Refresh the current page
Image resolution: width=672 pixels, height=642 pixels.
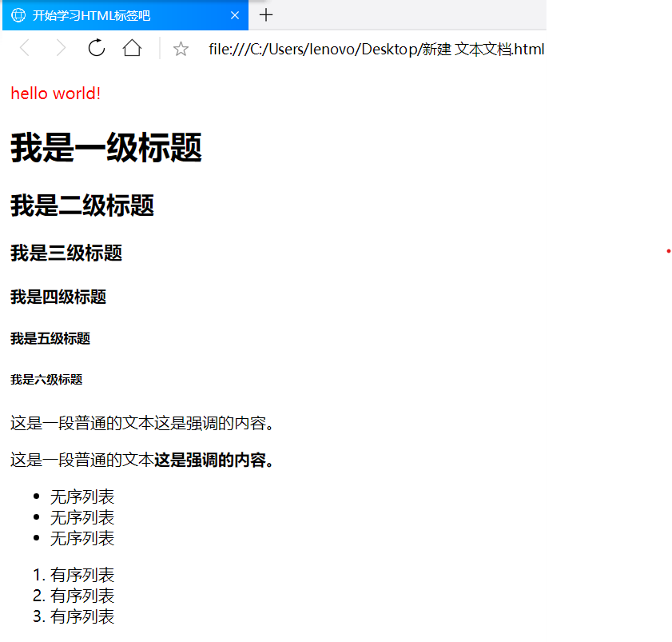coord(96,49)
